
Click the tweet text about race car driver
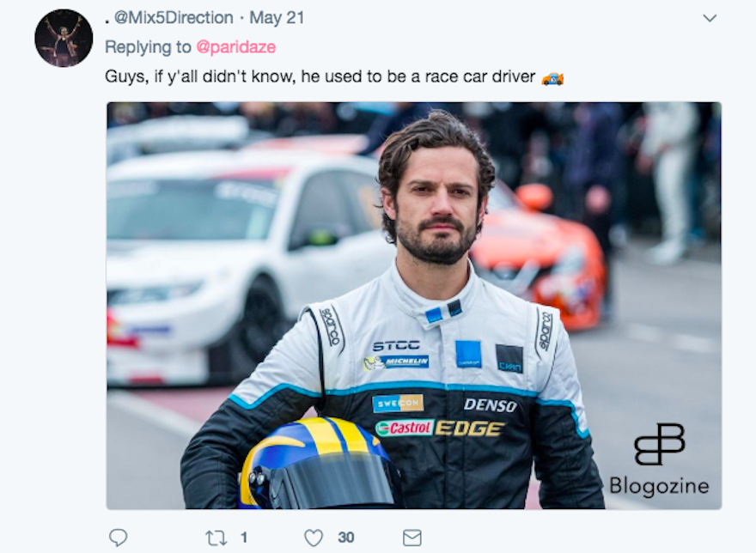click(320, 76)
